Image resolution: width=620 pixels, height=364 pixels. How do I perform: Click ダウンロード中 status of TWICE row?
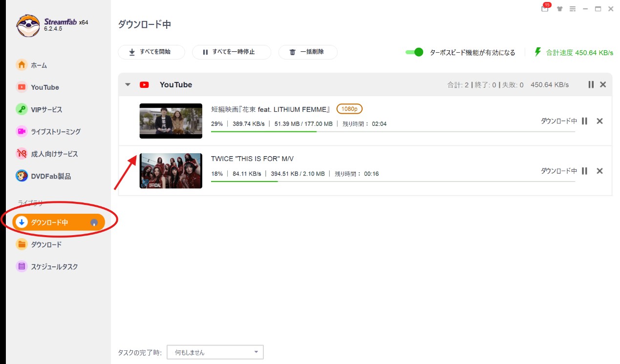coord(558,171)
